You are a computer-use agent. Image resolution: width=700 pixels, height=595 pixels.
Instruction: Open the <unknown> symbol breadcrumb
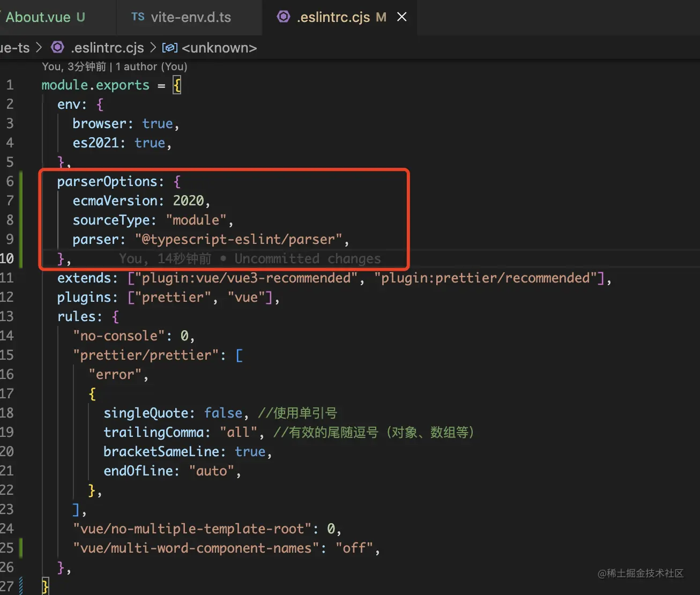tap(219, 48)
